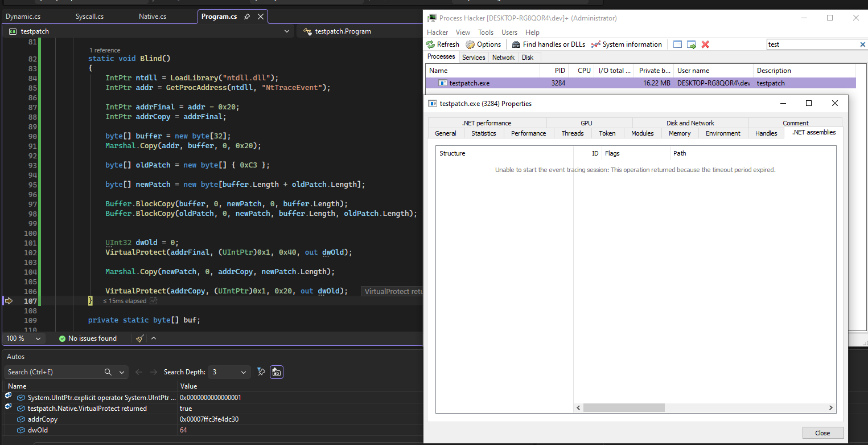This screenshot has width=868, height=445.
Task: Sort processes by the PID column header
Action: 554,71
